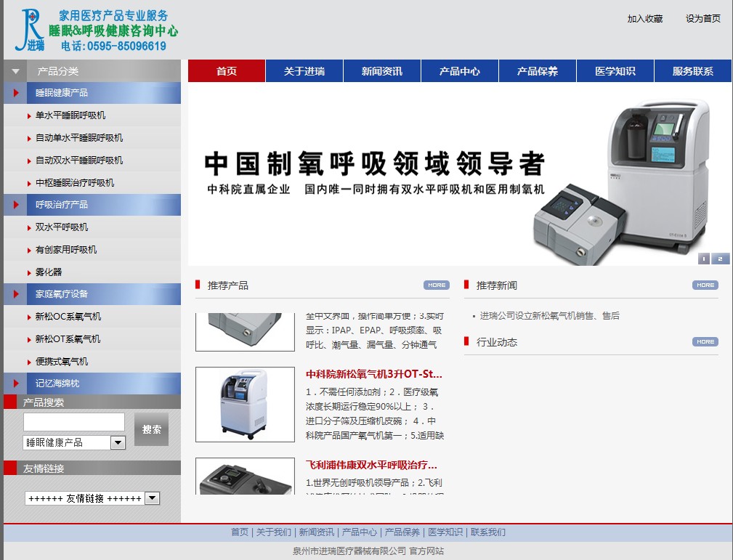Screen dimensions: 733x560
Task: Open the 医学知识 navigation tab
Action: [x=615, y=71]
